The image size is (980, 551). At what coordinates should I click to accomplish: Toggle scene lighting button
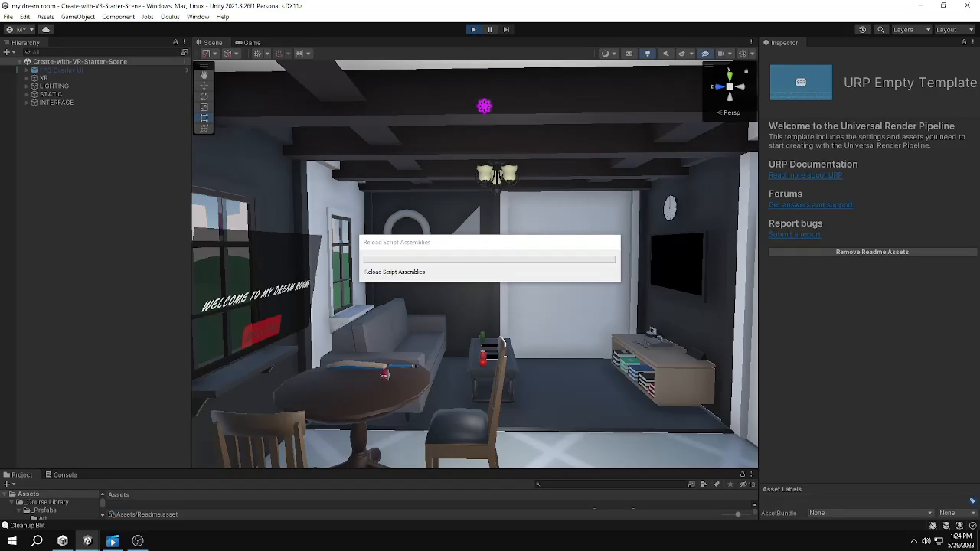[648, 54]
